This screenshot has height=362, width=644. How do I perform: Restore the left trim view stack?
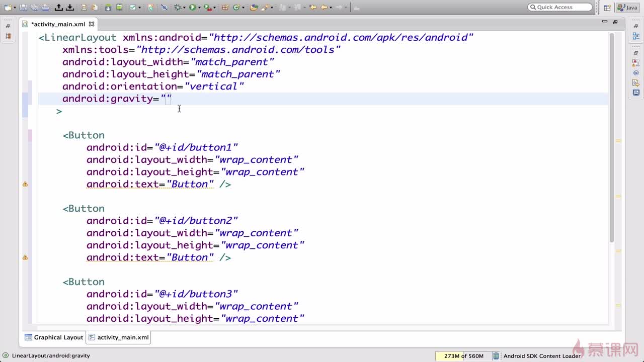[8, 26]
